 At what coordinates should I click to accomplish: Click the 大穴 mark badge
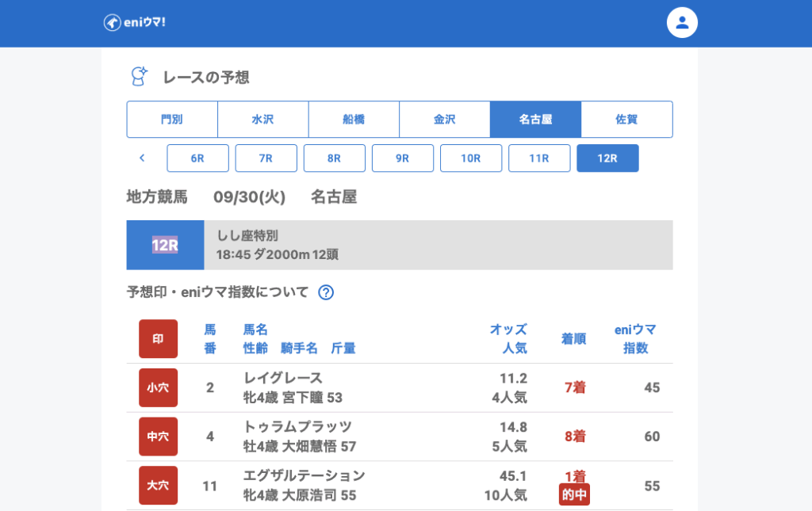click(158, 486)
